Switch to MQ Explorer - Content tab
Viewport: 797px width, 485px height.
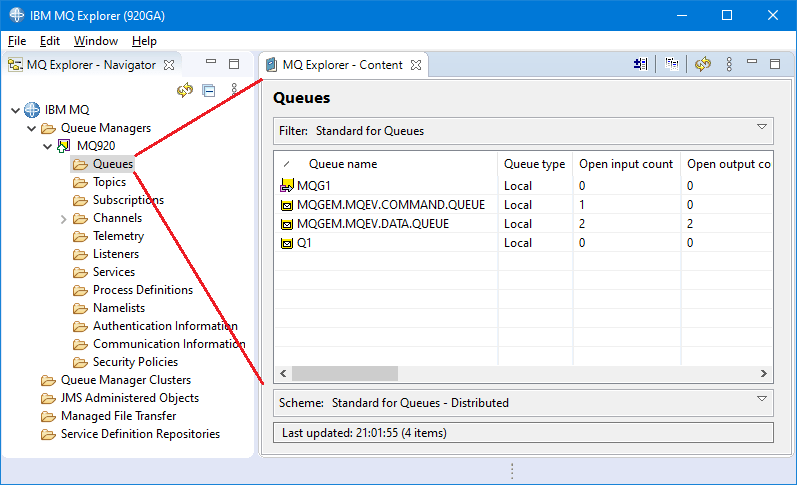tap(343, 65)
